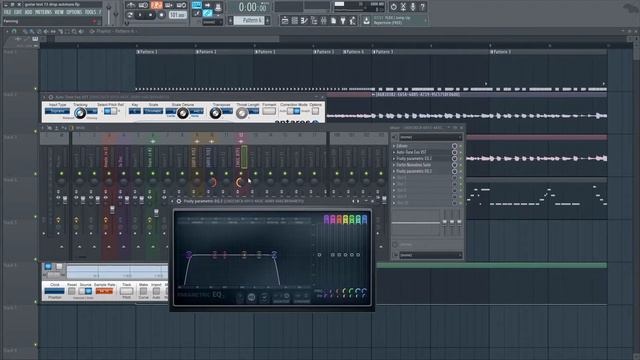Toggle pattern/song mode button
640x360 pixels.
pos(130,15)
